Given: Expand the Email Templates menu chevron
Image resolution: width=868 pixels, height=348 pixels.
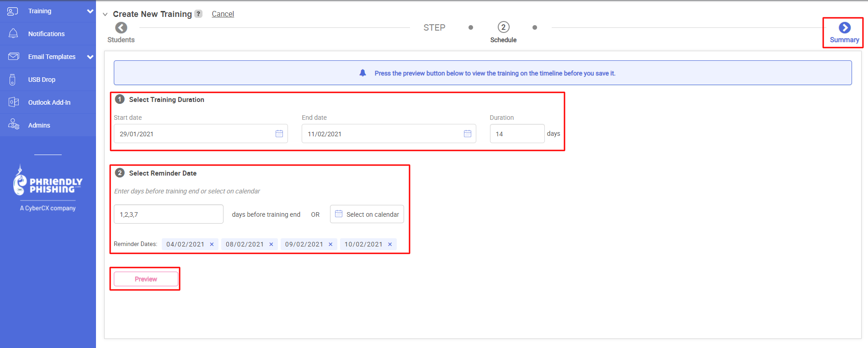Looking at the screenshot, I should click(90, 57).
